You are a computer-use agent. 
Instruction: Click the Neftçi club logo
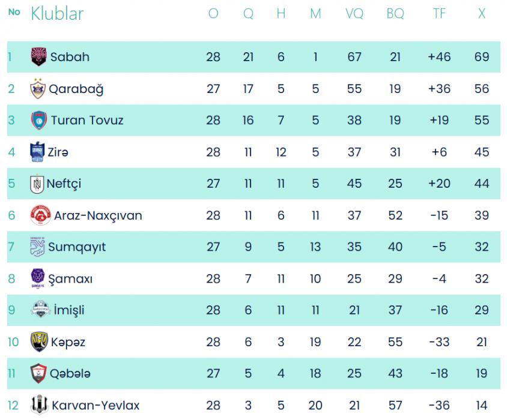(37, 184)
